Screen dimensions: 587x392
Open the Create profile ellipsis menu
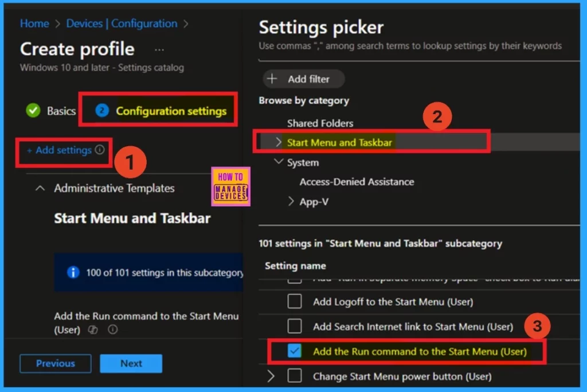coord(159,50)
